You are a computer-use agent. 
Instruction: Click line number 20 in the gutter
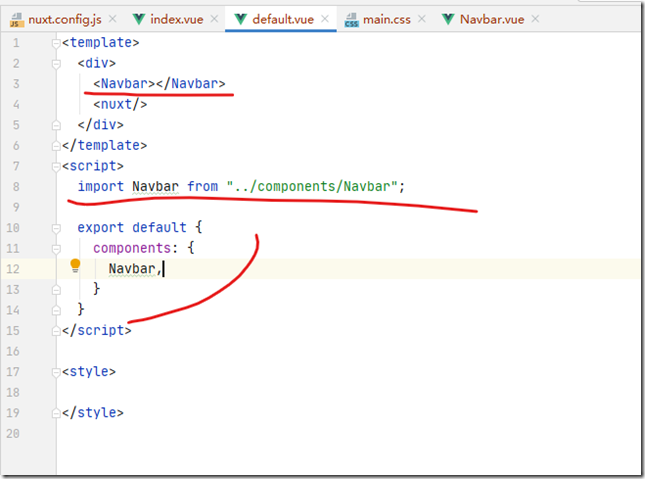pyautogui.click(x=13, y=433)
